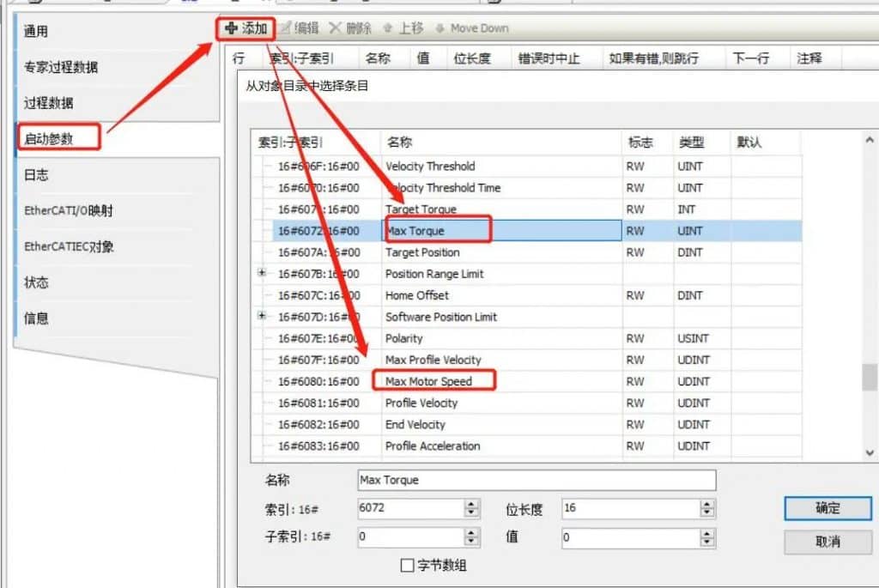Expand the Software Position Limit tree node
This screenshot has width=879, height=588.
[x=263, y=316]
